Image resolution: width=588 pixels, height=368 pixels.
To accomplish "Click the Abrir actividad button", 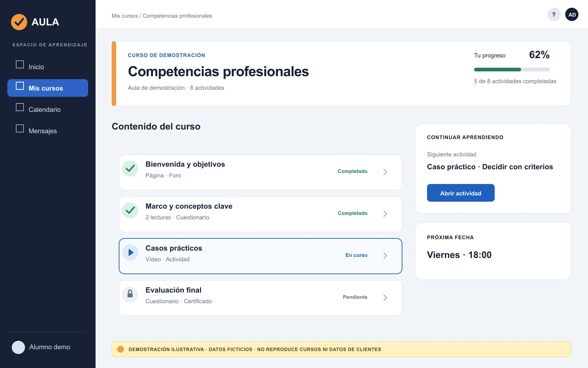I will tap(461, 193).
